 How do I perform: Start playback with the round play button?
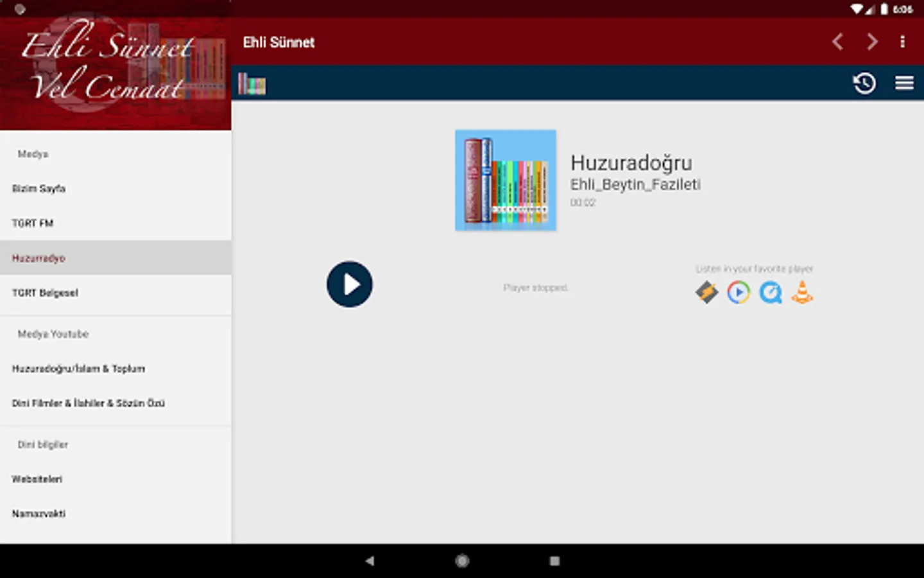(x=349, y=284)
